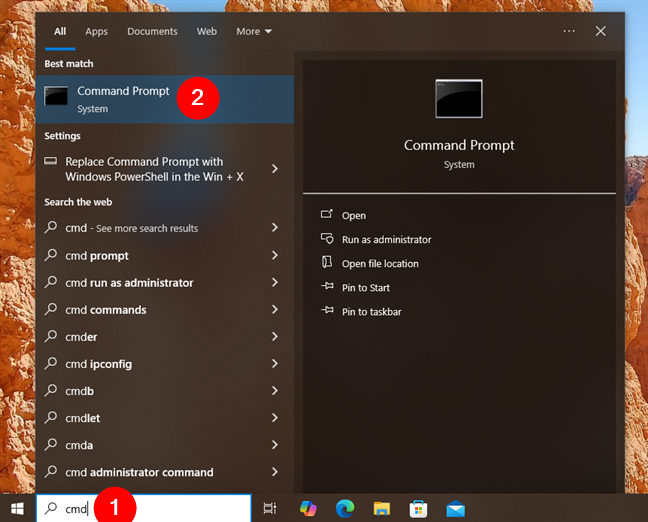Open the Apps search tab
The width and height of the screenshot is (648, 522).
click(x=96, y=32)
